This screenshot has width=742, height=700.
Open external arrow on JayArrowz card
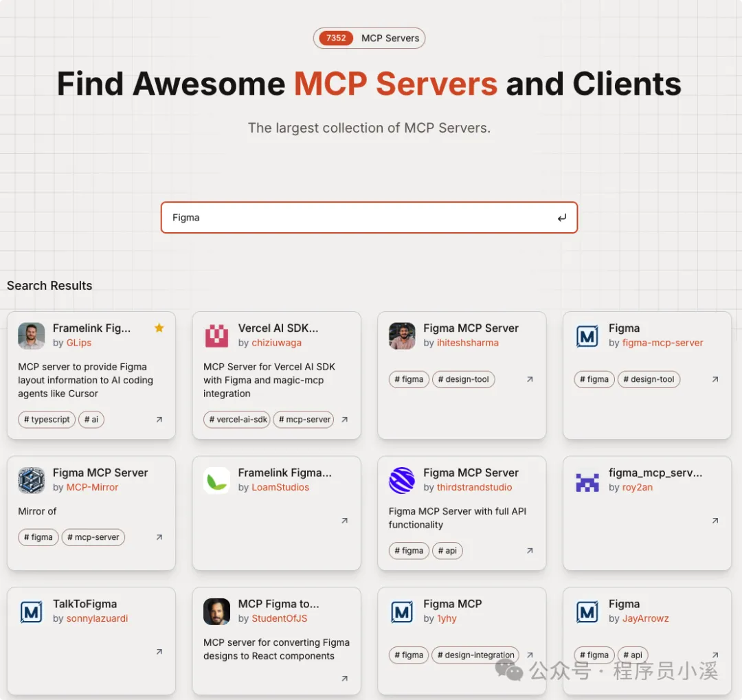715,655
